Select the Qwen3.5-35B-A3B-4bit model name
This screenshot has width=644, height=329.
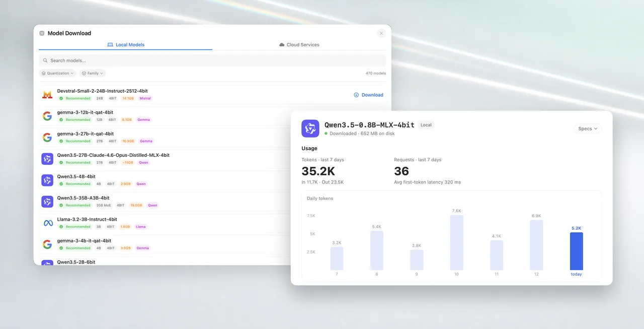click(83, 198)
